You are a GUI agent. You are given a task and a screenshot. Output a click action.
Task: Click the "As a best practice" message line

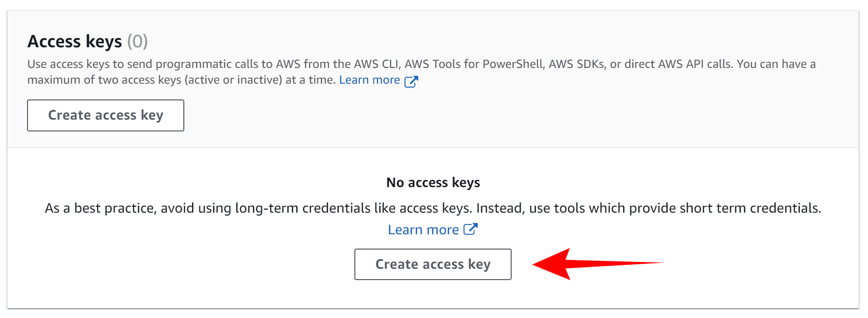[433, 208]
